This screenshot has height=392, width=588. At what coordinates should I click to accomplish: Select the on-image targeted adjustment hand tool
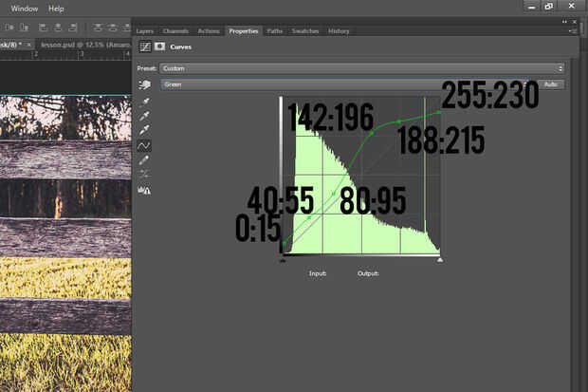coord(145,84)
